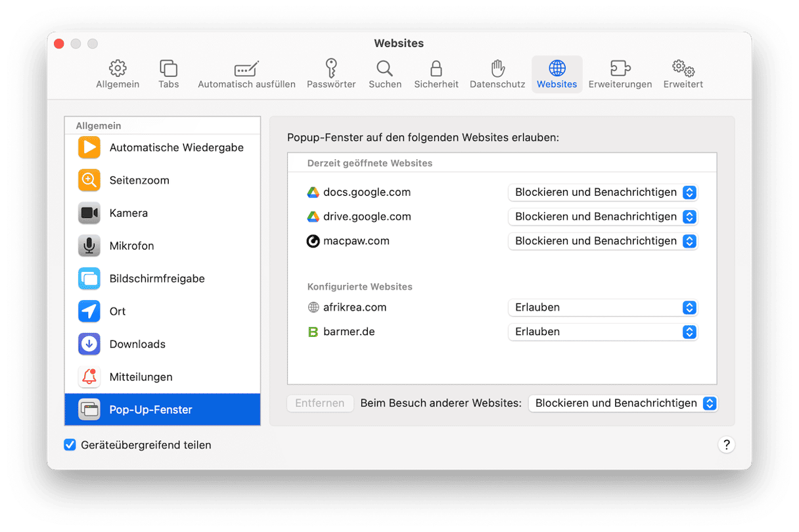Expand Beim Besuch anderer Websites dropdown
799x532 pixels.
pos(622,403)
